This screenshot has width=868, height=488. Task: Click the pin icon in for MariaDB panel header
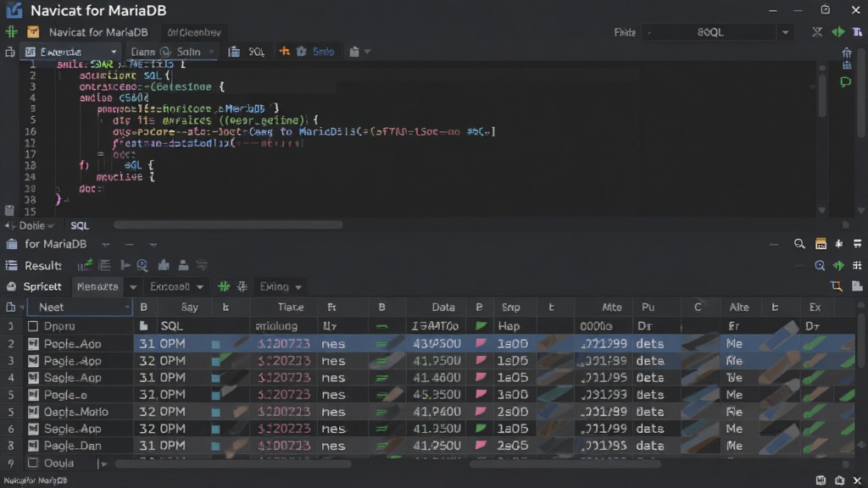(839, 244)
